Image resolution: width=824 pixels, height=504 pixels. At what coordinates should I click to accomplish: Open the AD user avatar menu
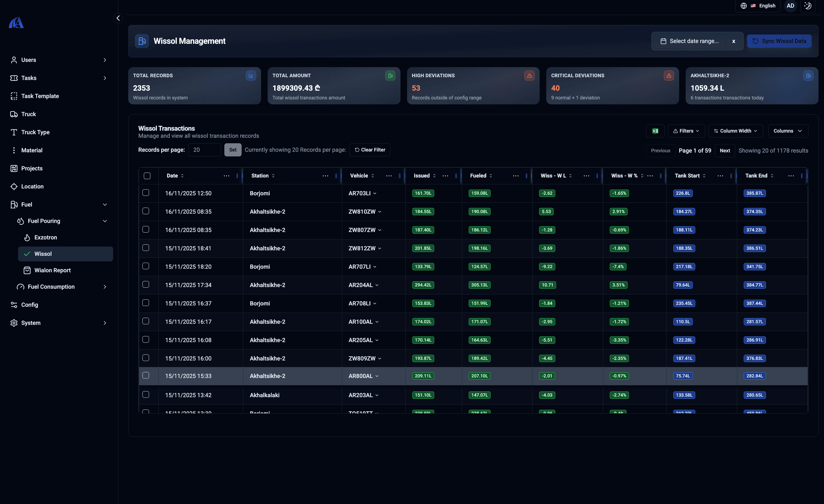pyautogui.click(x=790, y=6)
